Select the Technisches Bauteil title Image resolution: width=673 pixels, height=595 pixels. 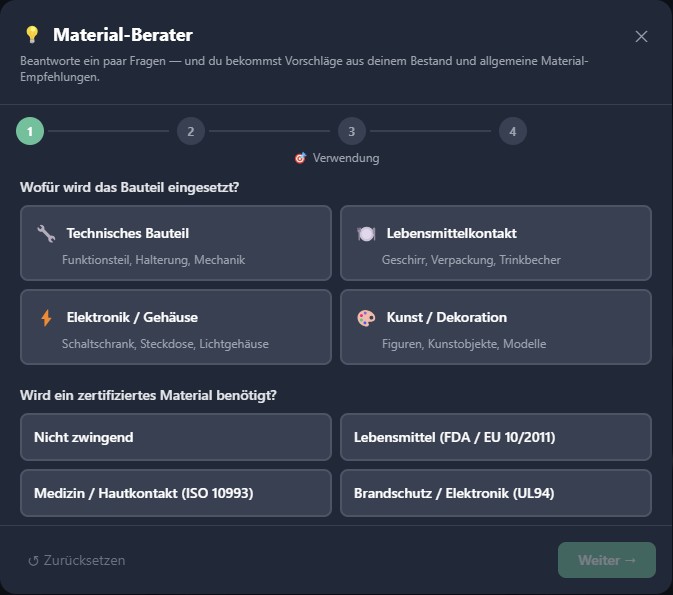point(127,233)
